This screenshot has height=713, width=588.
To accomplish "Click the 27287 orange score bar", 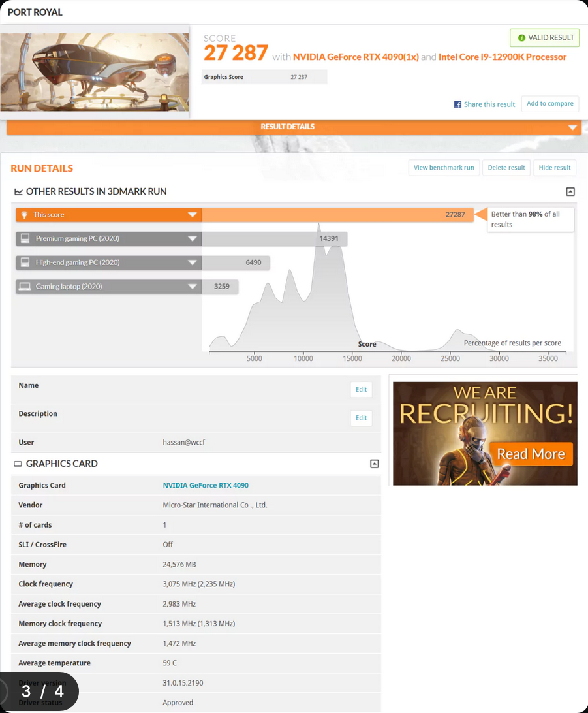I will pos(337,215).
